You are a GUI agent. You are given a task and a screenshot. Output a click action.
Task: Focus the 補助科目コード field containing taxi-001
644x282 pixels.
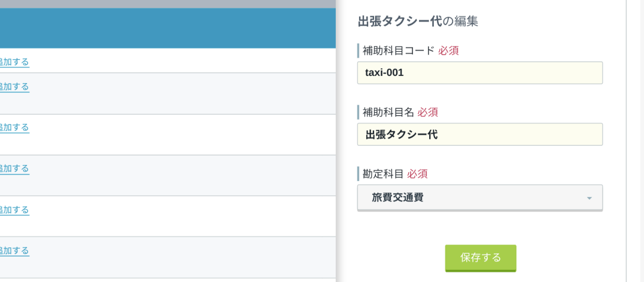480,73
